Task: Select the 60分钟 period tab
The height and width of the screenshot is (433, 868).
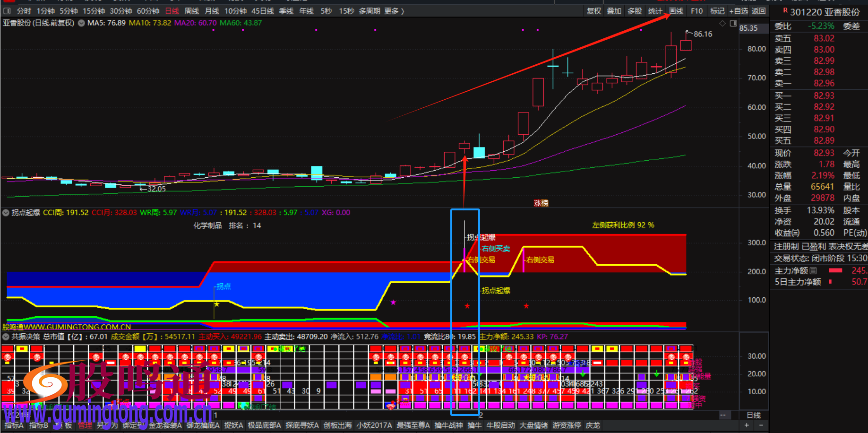Action: pyautogui.click(x=148, y=11)
